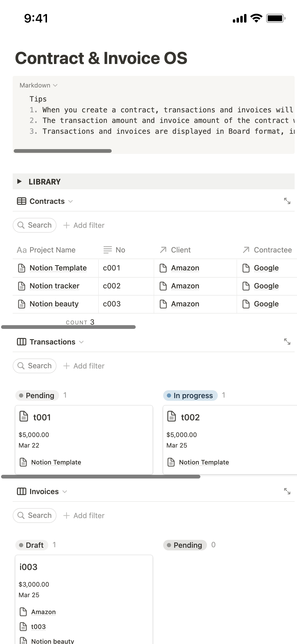Open Transactions full-page expand icon

click(287, 342)
